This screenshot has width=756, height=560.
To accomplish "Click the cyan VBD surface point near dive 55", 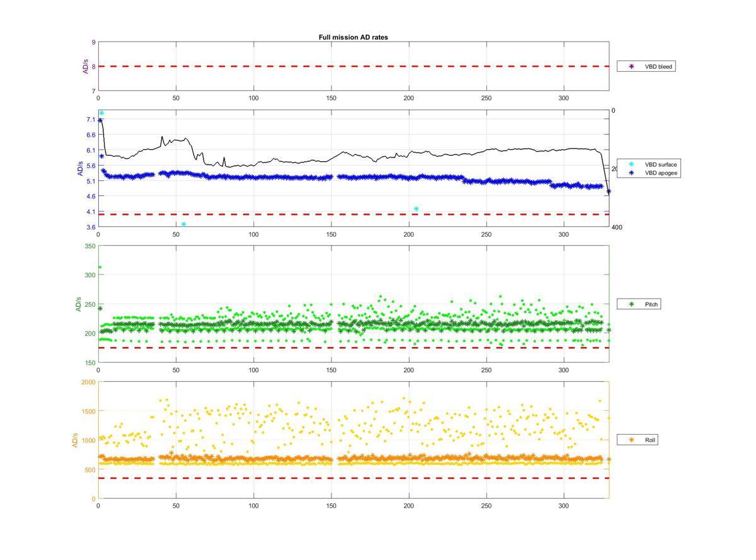I will (x=184, y=224).
